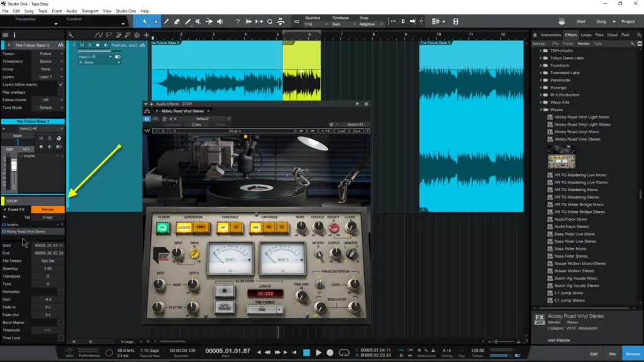
Task: Open the browser Home icon
Action: 535,35
